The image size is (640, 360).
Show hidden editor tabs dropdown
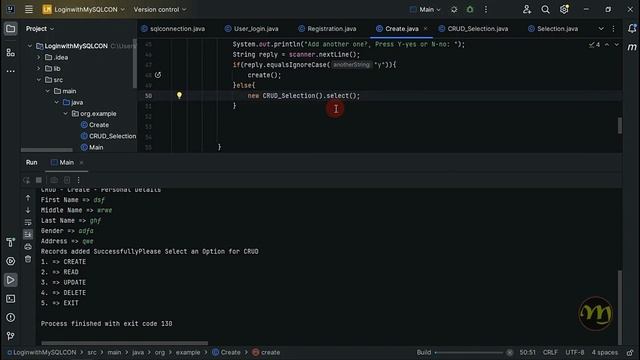[x=601, y=29]
